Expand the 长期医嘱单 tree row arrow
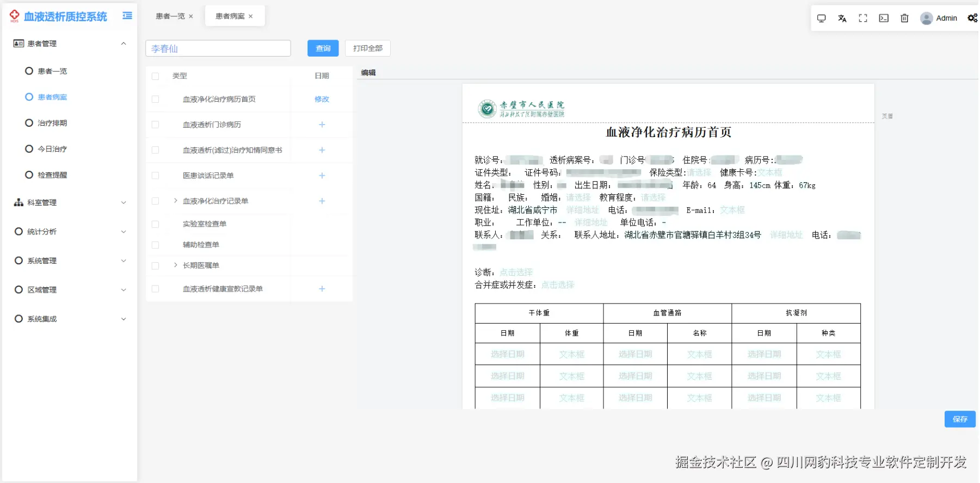980x483 pixels. (x=175, y=265)
